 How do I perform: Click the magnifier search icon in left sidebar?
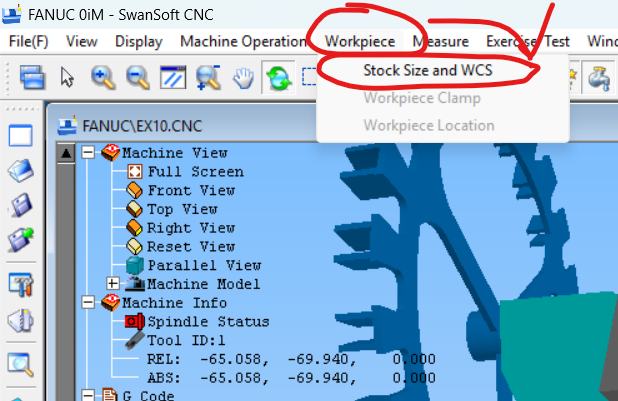[x=21, y=364]
